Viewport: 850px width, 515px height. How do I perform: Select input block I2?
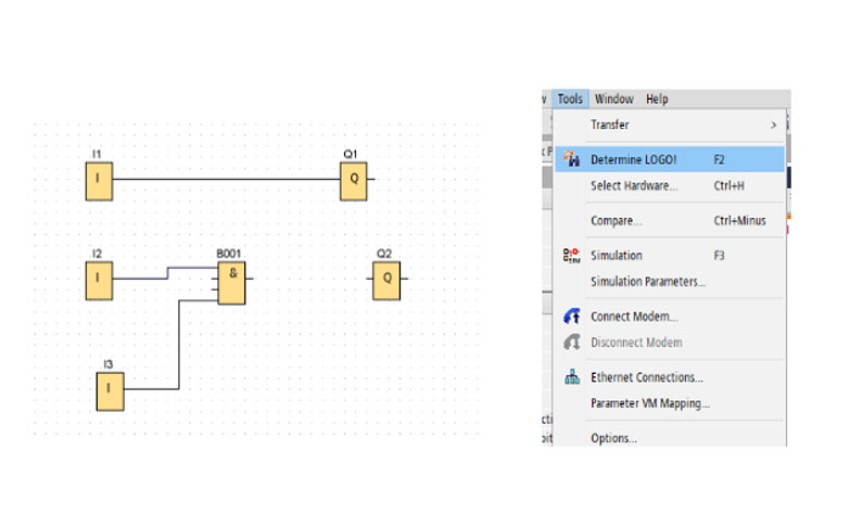coord(99,280)
